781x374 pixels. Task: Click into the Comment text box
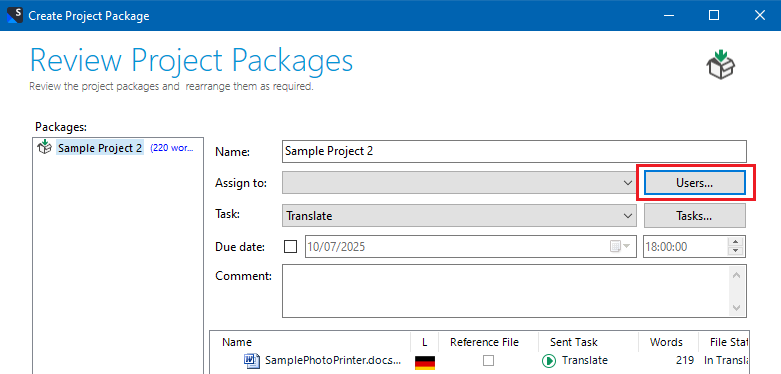coord(506,291)
